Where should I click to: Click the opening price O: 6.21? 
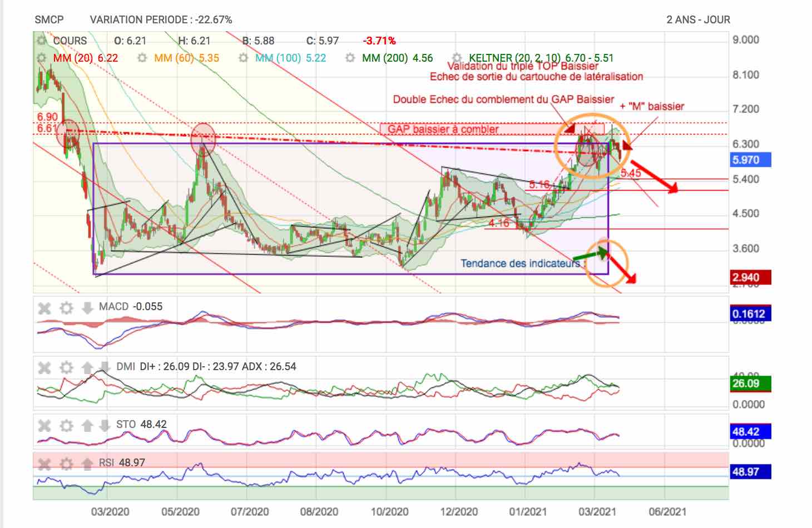[130, 41]
